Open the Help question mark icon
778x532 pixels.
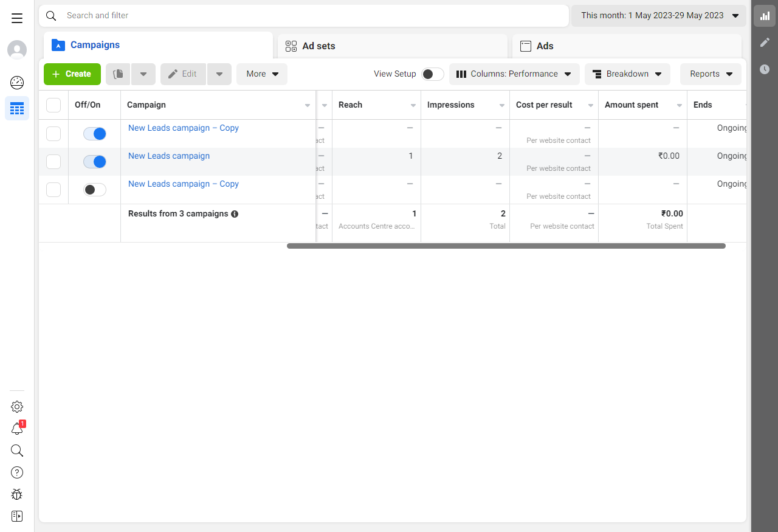(17, 472)
